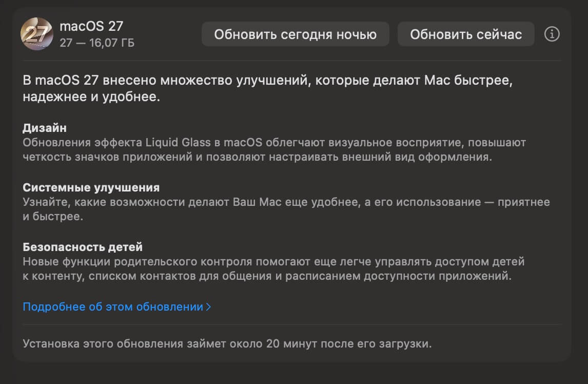Open "Подробнее об этом обновлении" link
The image size is (588, 384).
click(x=116, y=306)
